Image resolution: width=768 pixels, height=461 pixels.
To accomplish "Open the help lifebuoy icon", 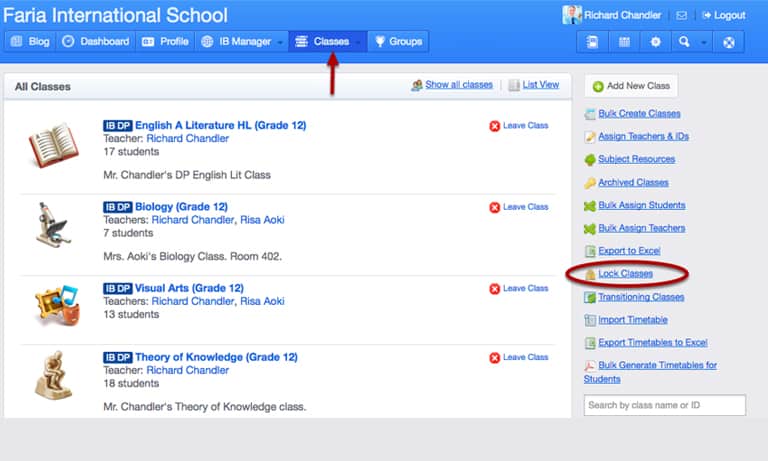I will point(729,42).
